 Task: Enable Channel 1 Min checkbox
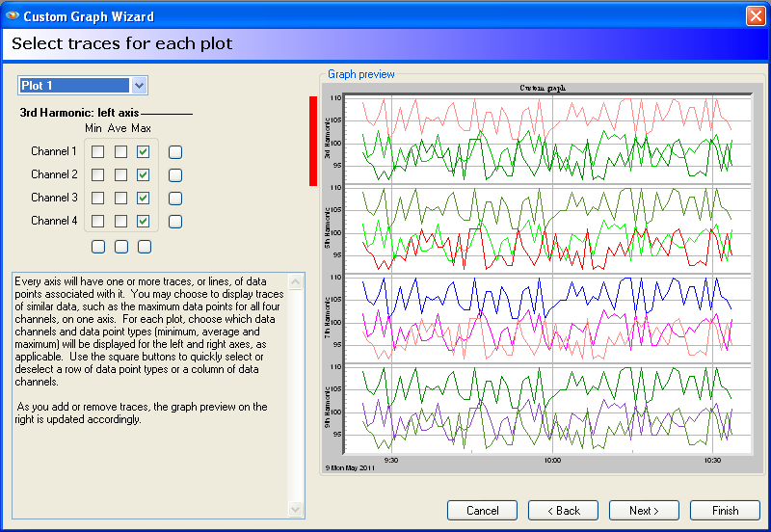[x=98, y=152]
